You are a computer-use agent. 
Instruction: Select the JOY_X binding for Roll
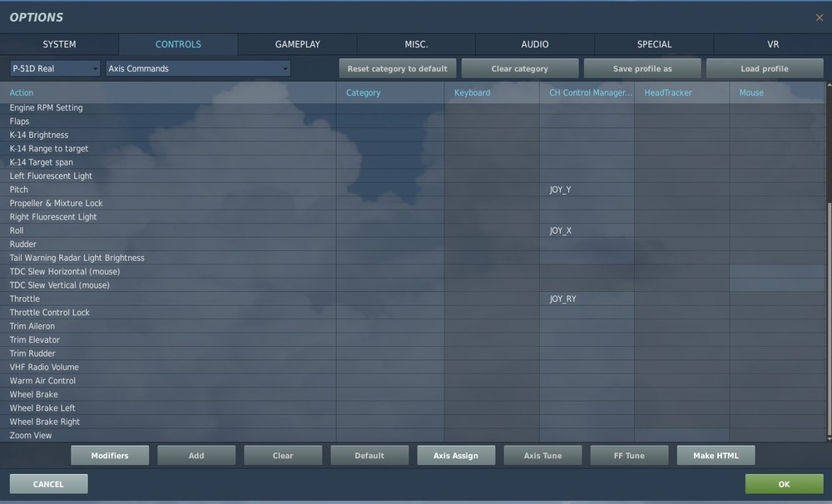587,230
